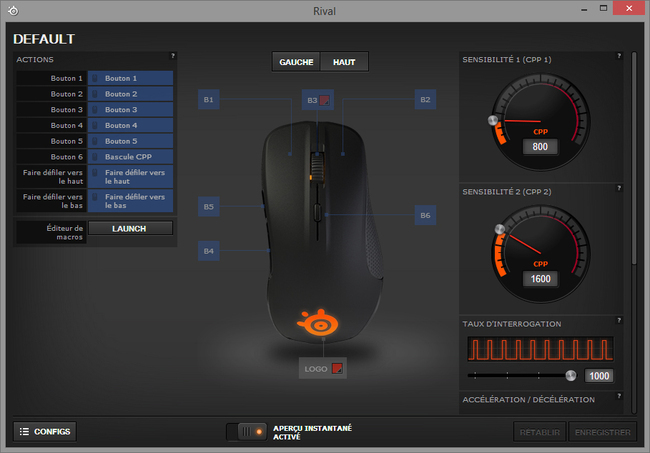Image resolution: width=650 pixels, height=453 pixels.
Task: Open the LOGO illumination color swatch
Action: (x=337, y=368)
